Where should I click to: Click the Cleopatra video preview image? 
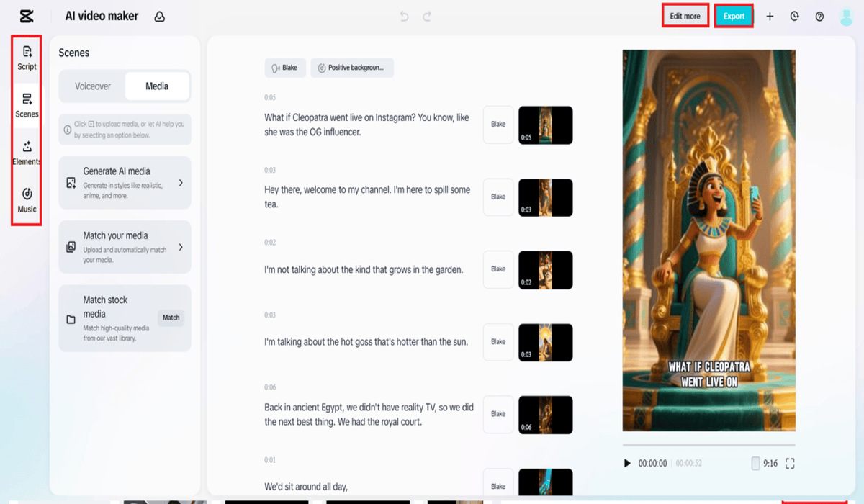(x=709, y=240)
